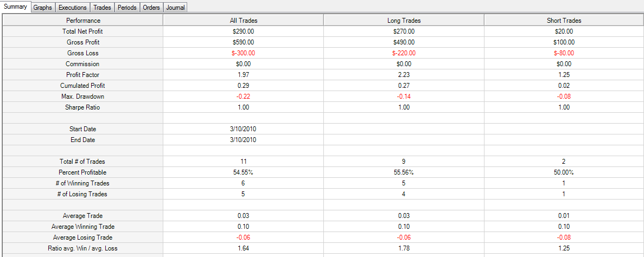Open the Journal tab

click(175, 8)
